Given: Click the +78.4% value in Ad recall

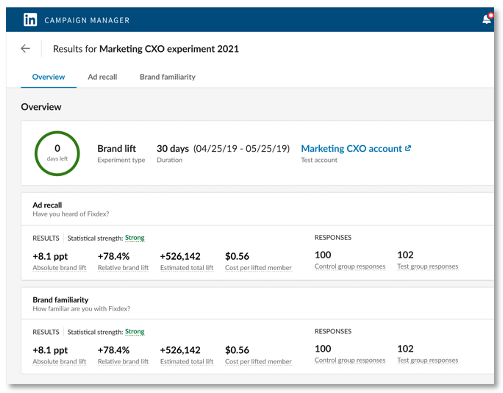Looking at the screenshot, I should coord(113,256).
